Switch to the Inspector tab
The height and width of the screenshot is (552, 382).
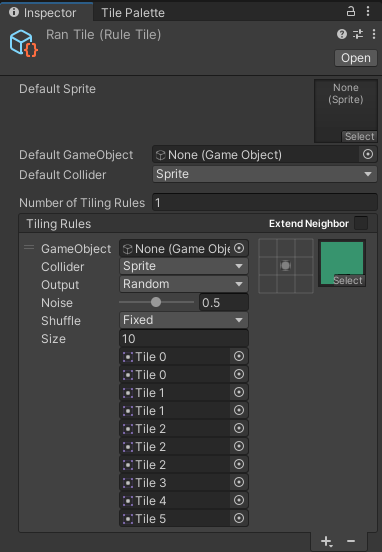point(46,13)
